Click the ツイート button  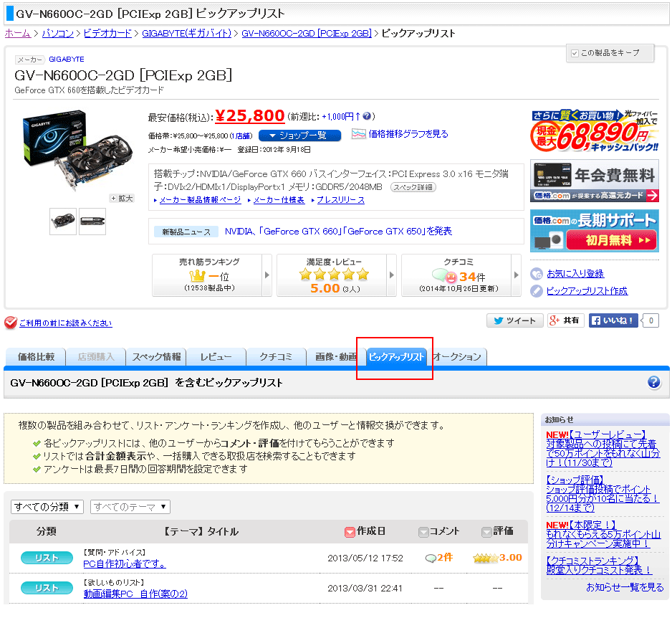pos(514,320)
